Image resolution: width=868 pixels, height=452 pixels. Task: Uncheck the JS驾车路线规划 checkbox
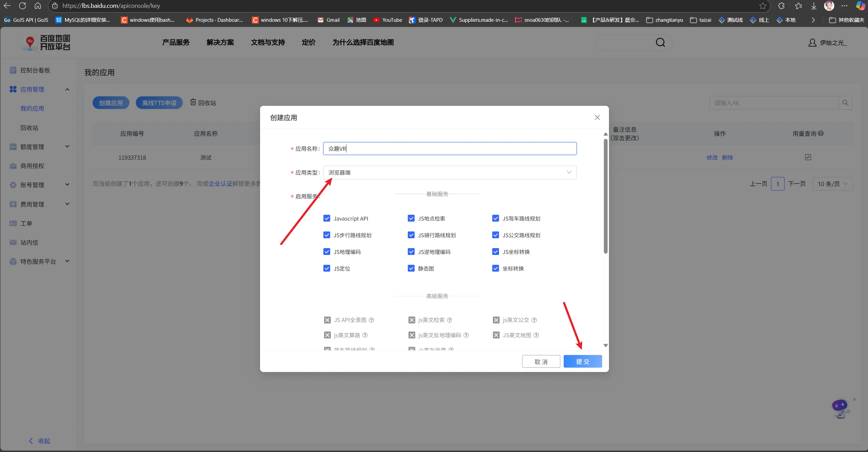(x=496, y=218)
